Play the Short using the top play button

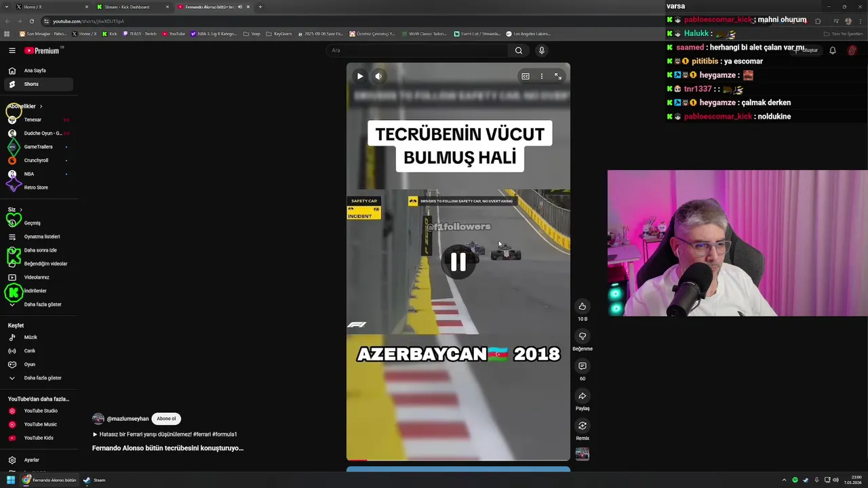tap(360, 76)
